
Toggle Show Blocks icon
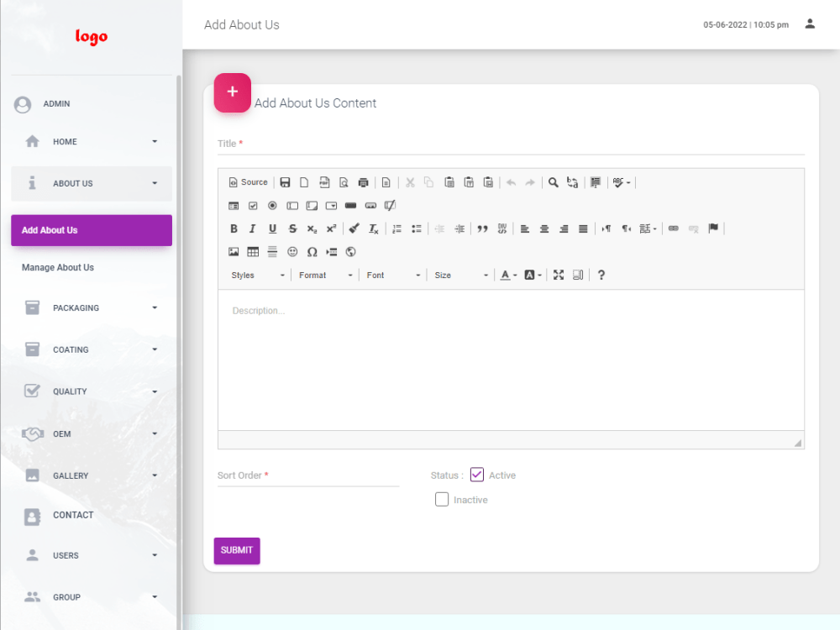click(x=578, y=275)
